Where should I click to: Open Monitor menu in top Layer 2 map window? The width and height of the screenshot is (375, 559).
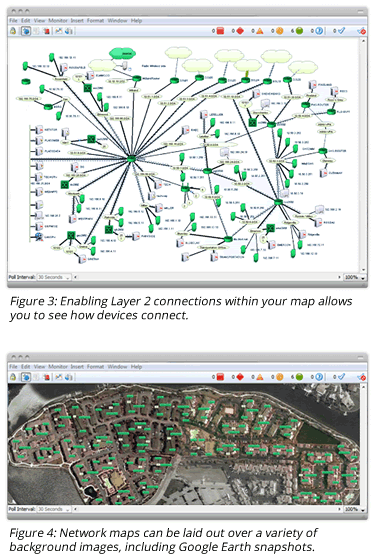58,21
